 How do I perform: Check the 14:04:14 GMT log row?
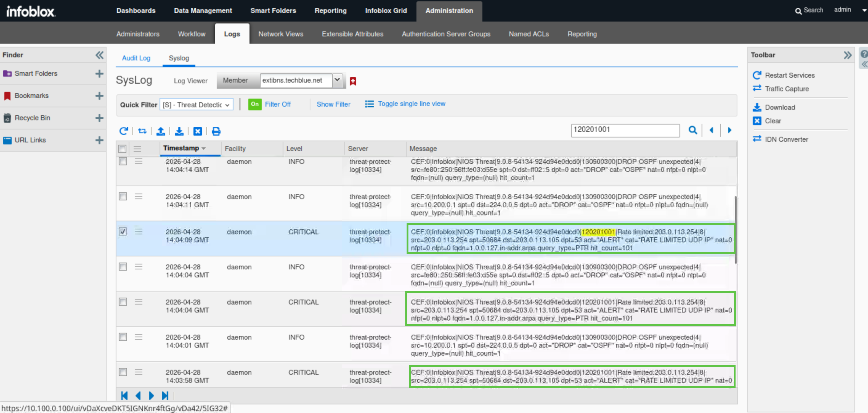123,161
